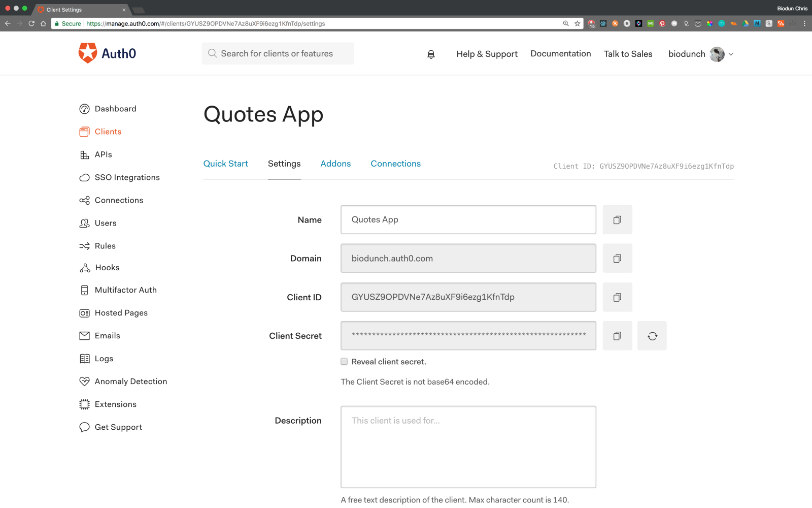
Task: Open the Chrome menu
Action: pos(804,23)
